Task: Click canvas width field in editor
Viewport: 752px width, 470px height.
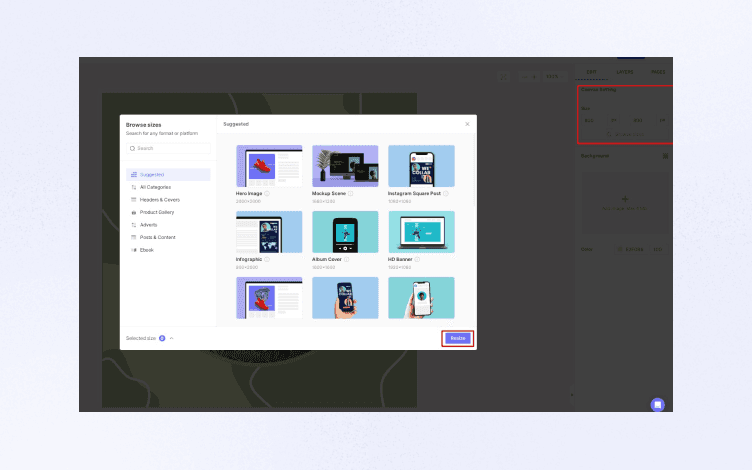Action: [x=595, y=120]
